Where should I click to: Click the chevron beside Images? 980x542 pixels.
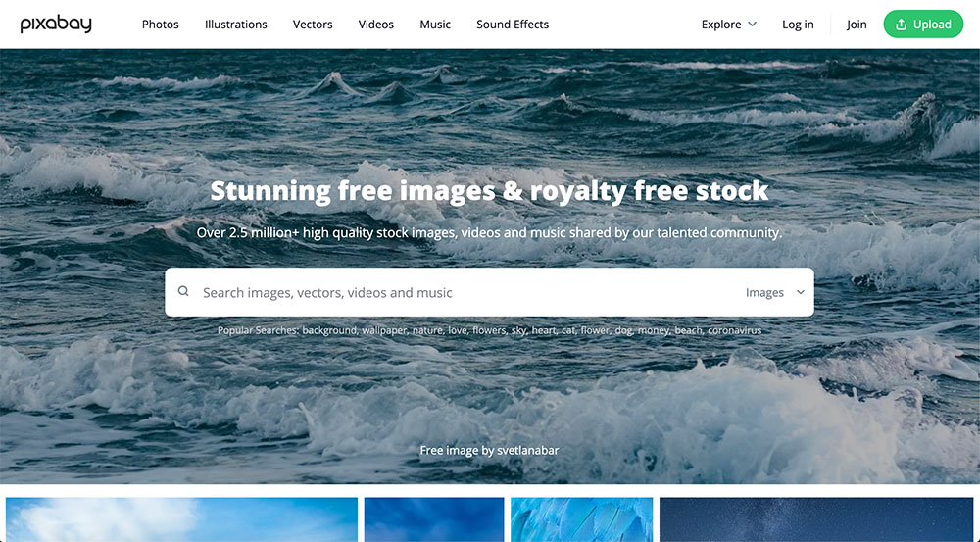[800, 293]
